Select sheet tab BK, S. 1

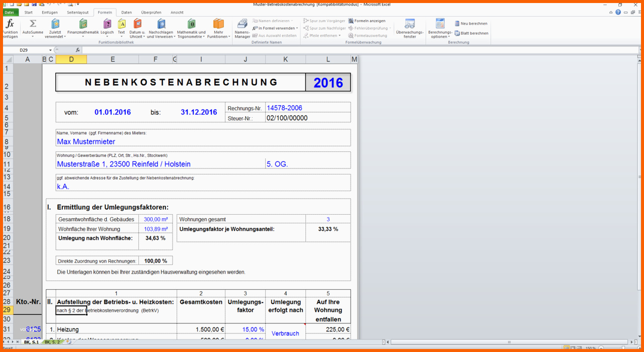31,342
